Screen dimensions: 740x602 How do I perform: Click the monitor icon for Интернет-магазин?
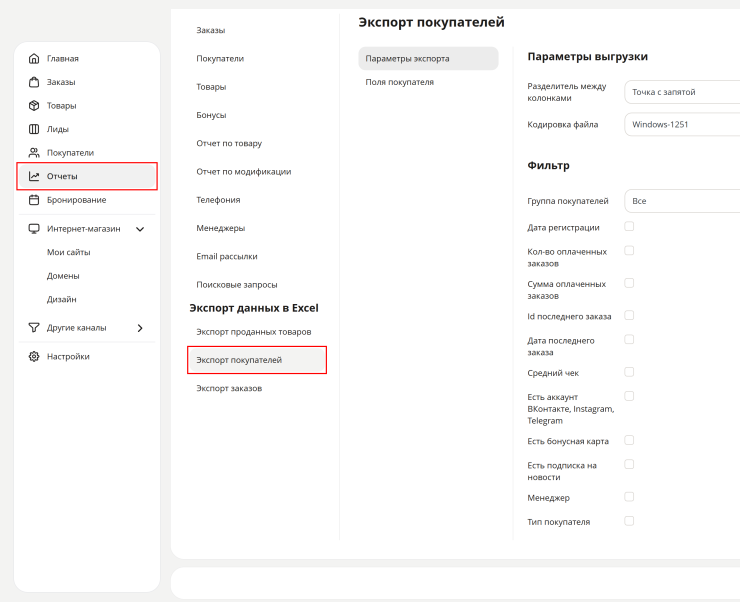coord(34,229)
